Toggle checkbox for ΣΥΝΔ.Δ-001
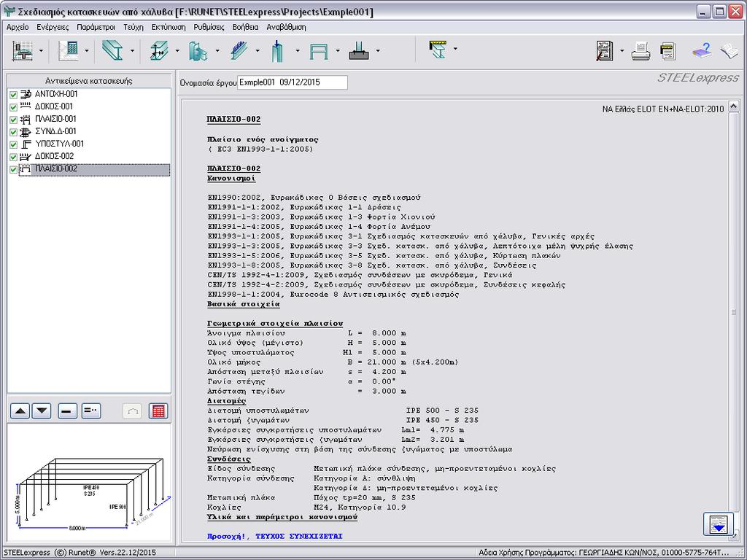This screenshot has width=747, height=560. point(13,132)
